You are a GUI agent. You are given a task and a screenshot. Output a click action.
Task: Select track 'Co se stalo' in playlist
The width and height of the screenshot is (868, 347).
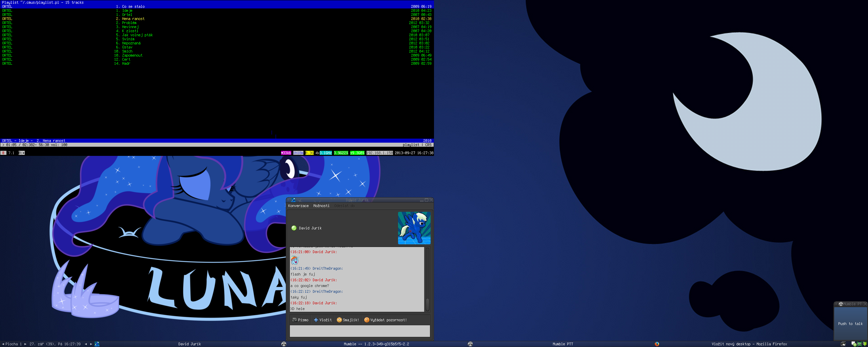tap(217, 6)
